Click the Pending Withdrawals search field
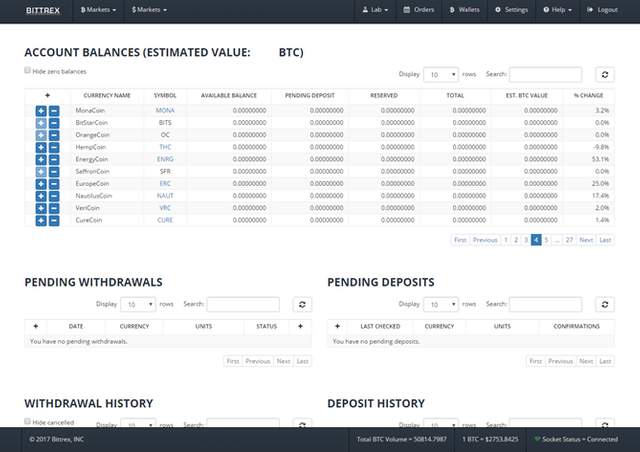The height and width of the screenshot is (452, 640). coord(243,305)
